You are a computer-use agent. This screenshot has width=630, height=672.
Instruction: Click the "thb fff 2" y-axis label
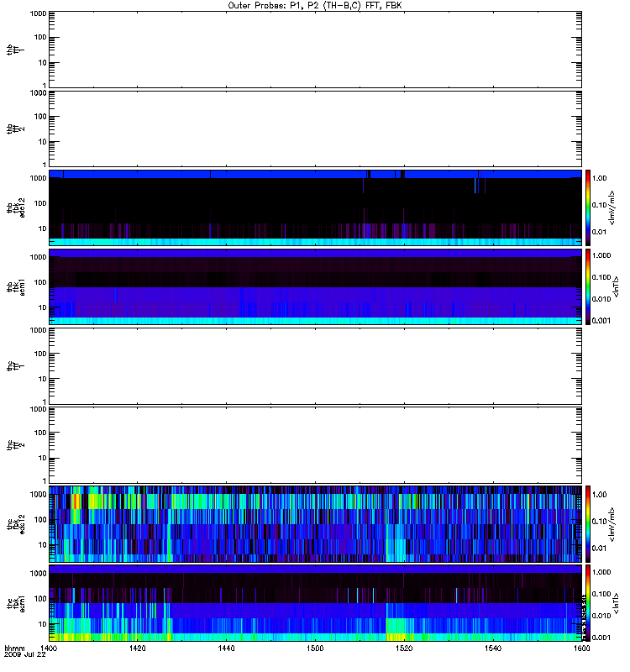(16, 129)
